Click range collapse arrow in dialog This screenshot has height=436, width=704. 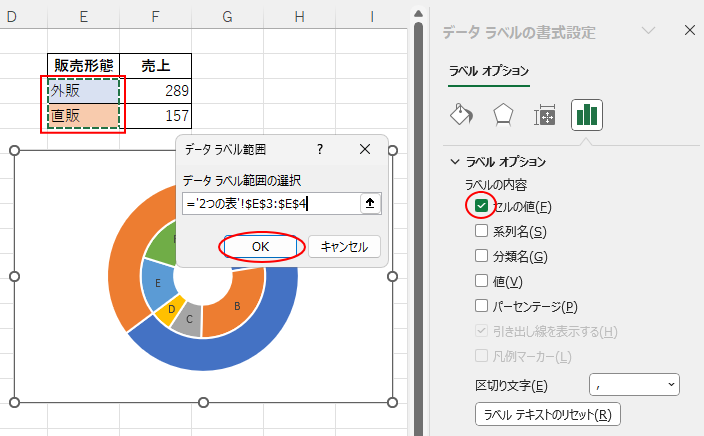pyautogui.click(x=370, y=203)
